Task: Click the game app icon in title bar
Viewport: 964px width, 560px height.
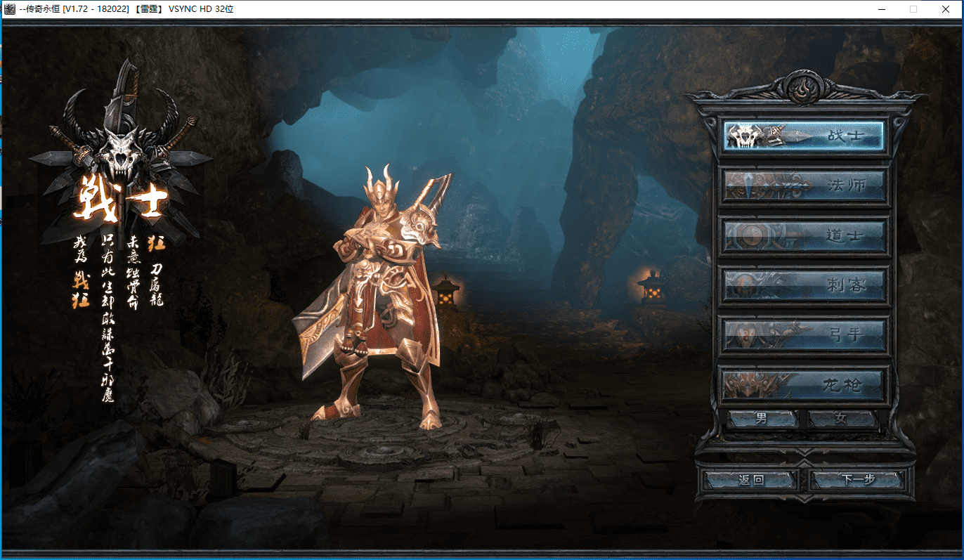Action: (x=8, y=9)
